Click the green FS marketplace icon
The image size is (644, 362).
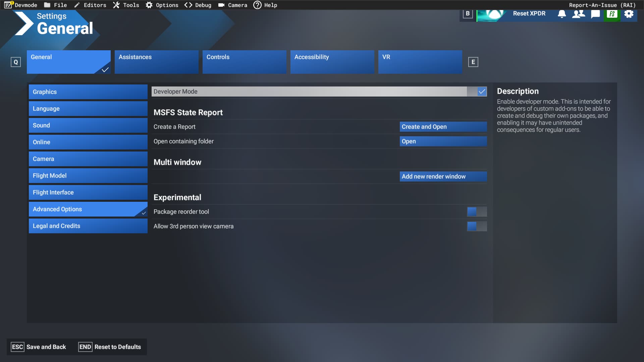[x=612, y=14]
